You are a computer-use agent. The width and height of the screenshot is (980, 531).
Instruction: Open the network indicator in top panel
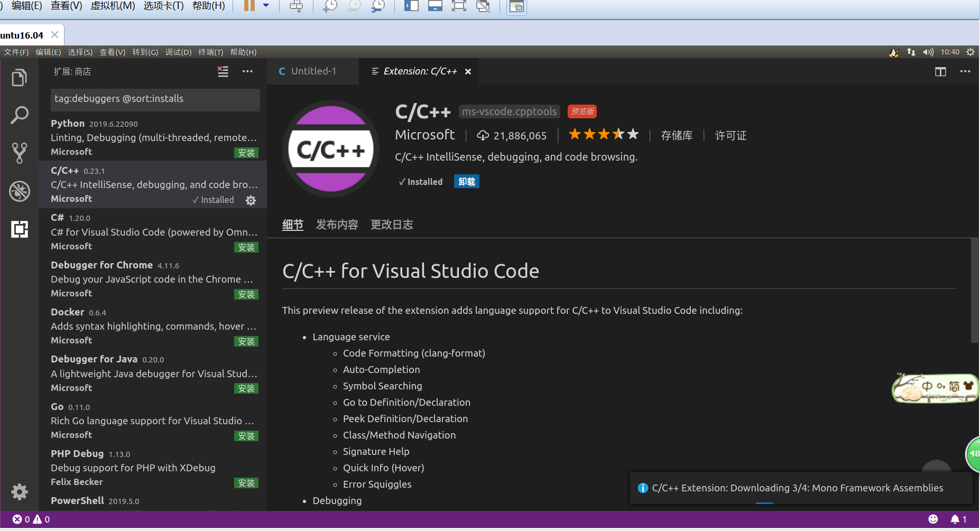point(911,52)
